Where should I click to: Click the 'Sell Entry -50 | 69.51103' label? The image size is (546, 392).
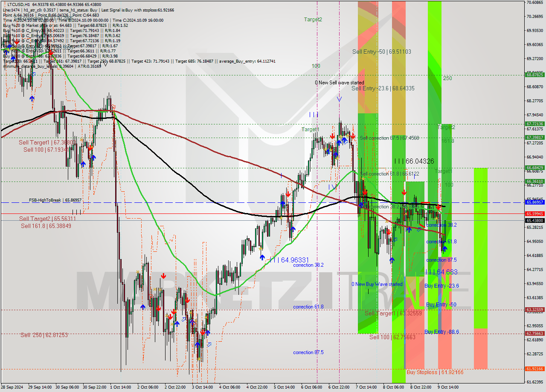[382, 52]
